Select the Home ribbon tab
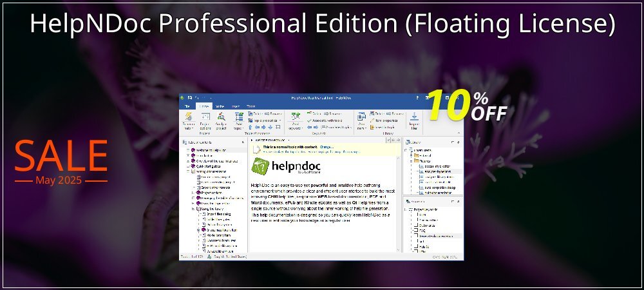 point(204,106)
